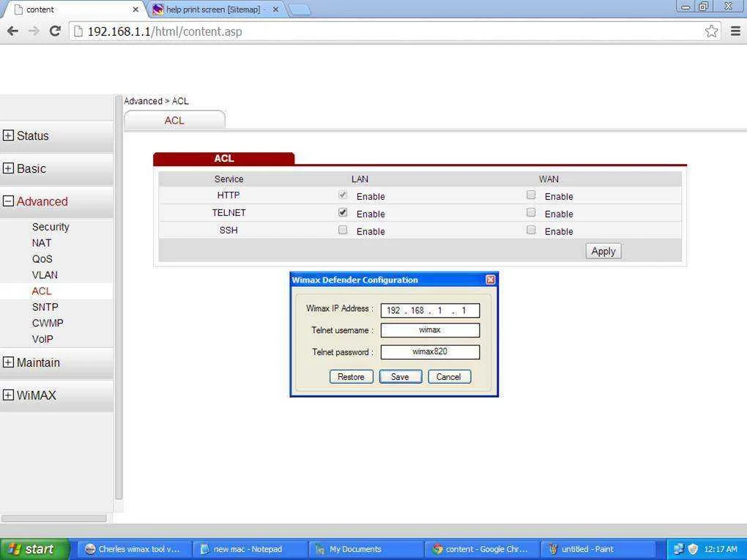Enable HTTP on WAN checkbox
The image size is (747, 560).
tap(531, 195)
